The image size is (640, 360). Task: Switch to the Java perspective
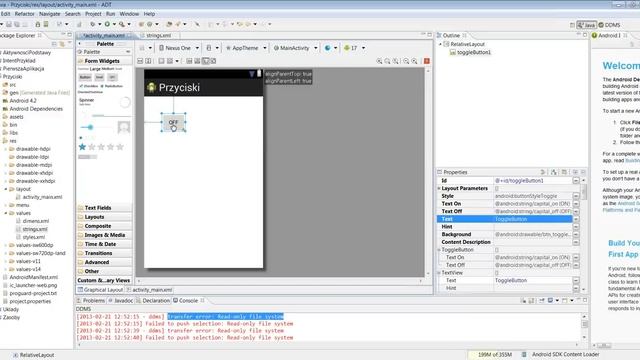point(586,25)
